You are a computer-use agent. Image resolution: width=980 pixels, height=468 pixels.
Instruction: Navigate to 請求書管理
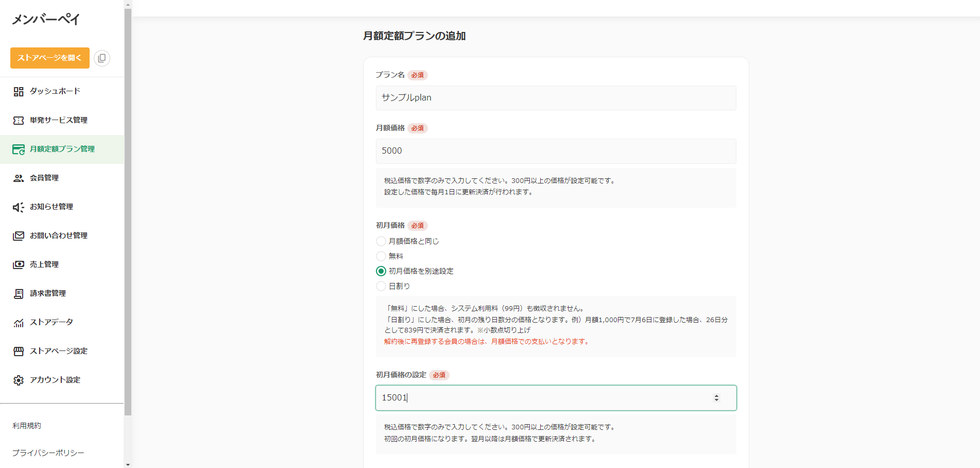tap(62, 293)
